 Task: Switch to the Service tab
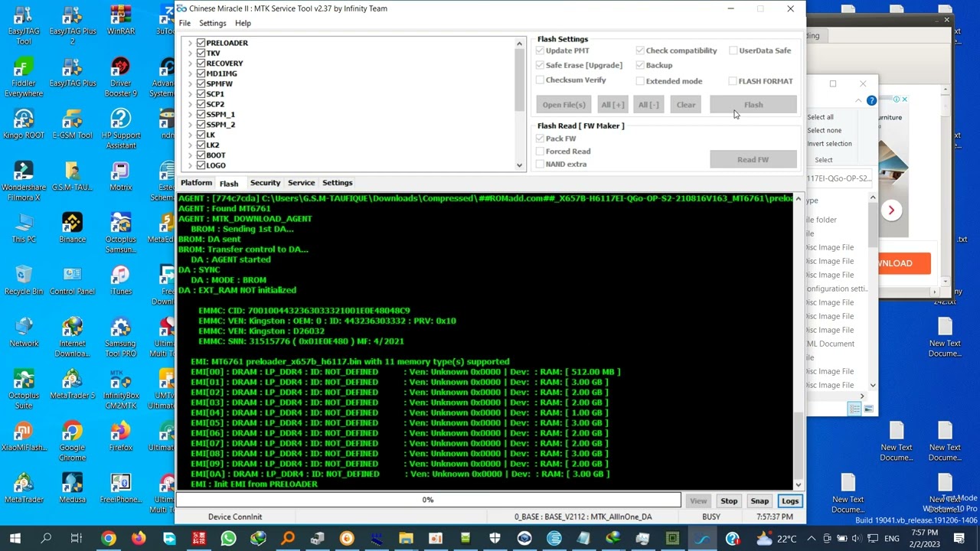[301, 183]
